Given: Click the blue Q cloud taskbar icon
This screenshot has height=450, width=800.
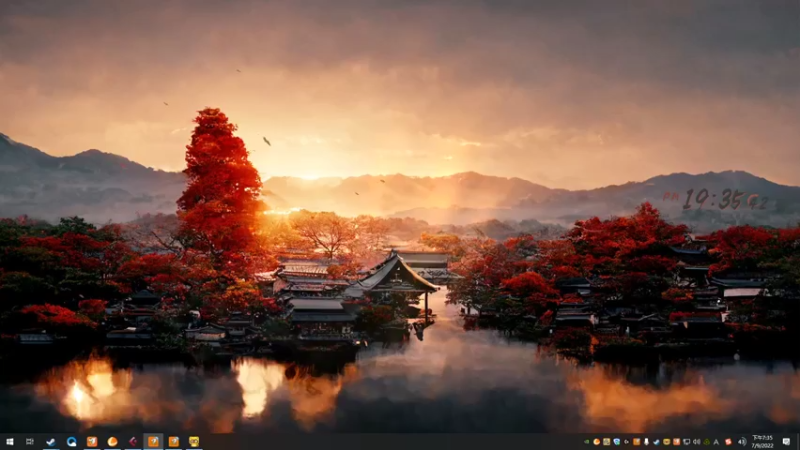Looking at the screenshot, I should [71, 442].
